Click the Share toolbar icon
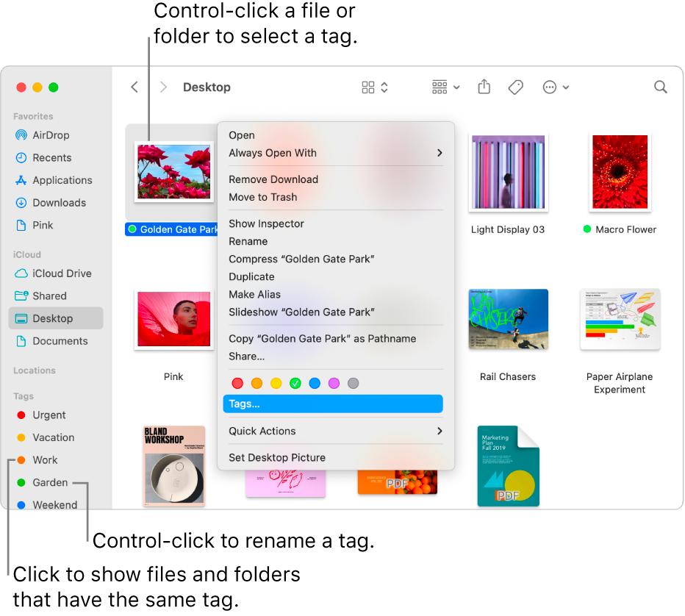This screenshot has height=616, width=685. (x=484, y=87)
